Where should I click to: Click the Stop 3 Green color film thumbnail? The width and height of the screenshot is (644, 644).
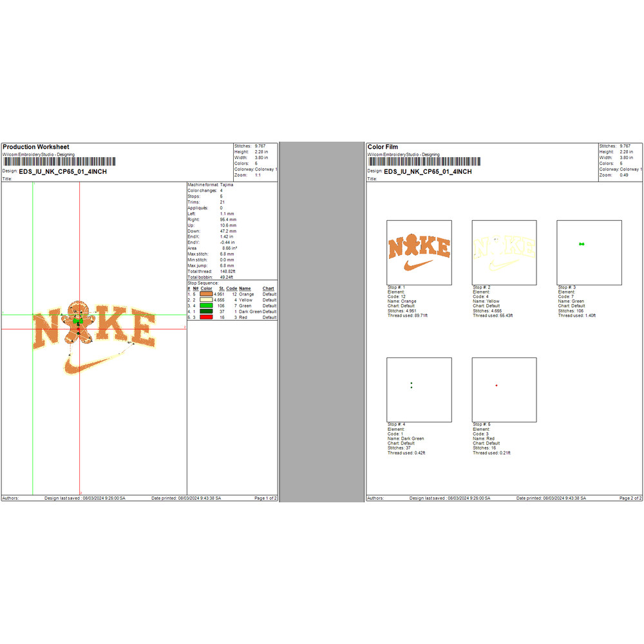(589, 252)
